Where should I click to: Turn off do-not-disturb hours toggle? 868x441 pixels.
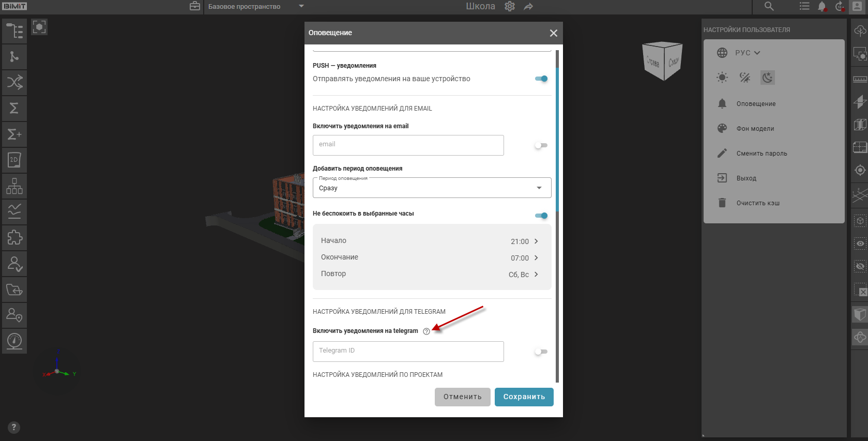tap(541, 216)
